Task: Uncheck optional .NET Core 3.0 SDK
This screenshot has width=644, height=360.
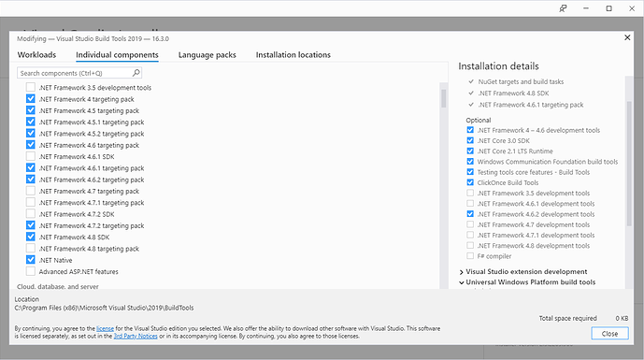Action: tap(470, 140)
